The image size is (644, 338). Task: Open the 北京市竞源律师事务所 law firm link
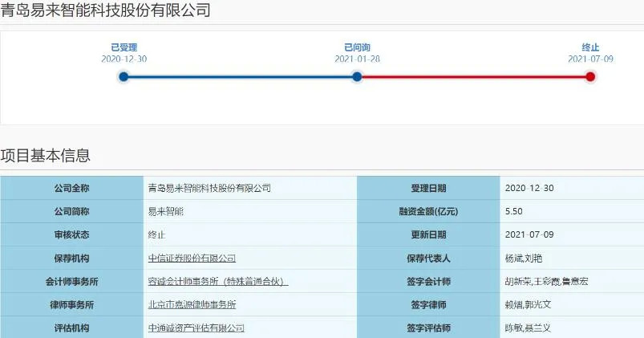coord(192,304)
